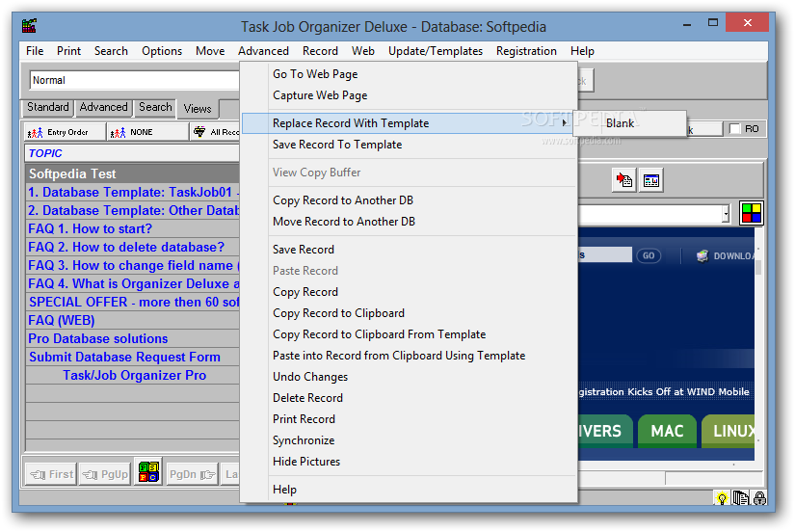Expand Replace Record With Template submenu arrow
This screenshot has height=532, width=795.
click(565, 122)
